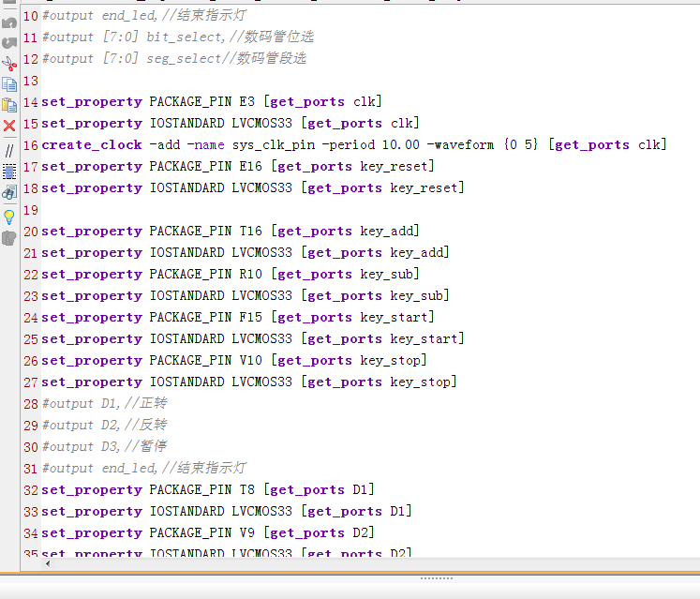Screen dimensions: 700x599
Task: Enable column selection mode icon
Action: tap(9, 172)
